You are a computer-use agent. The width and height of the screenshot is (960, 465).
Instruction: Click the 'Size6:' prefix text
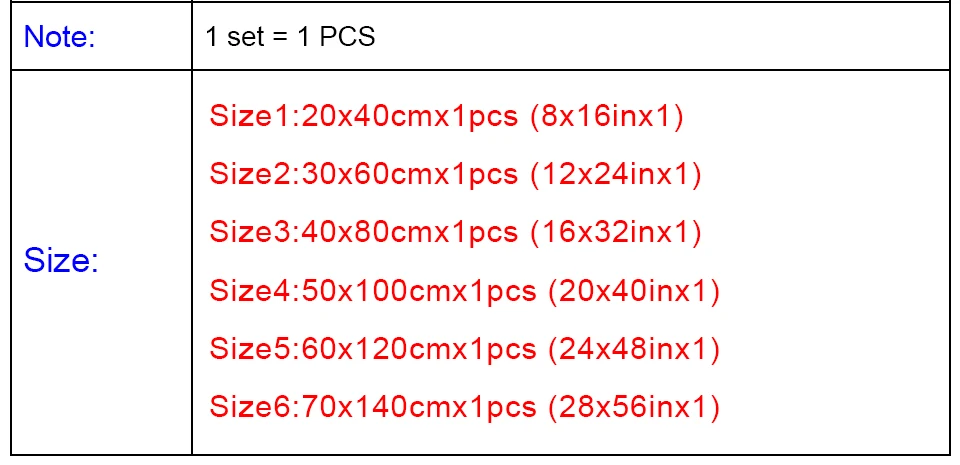255,407
